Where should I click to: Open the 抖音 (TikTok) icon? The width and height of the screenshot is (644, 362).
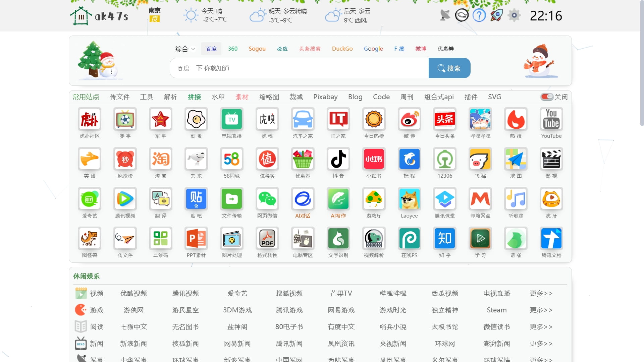pyautogui.click(x=338, y=159)
